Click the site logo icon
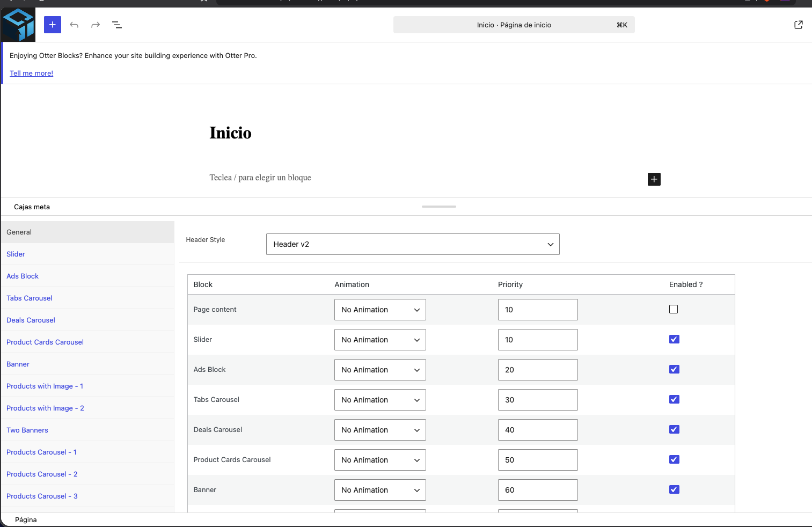812x527 pixels. pos(18,25)
